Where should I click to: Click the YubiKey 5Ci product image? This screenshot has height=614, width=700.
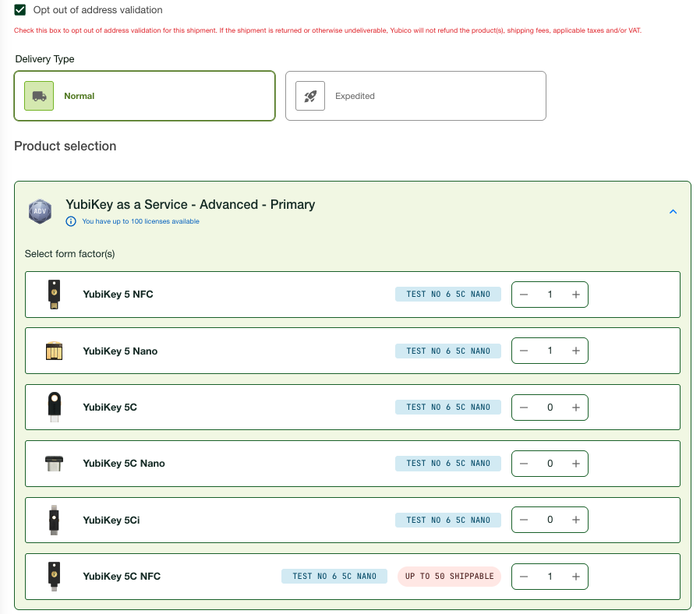(54, 520)
